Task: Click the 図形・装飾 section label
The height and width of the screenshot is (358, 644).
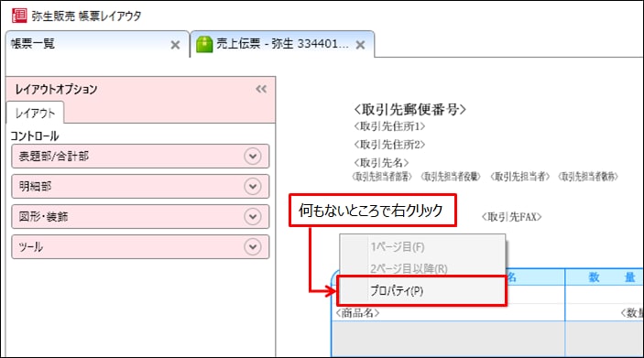Action: [44, 216]
